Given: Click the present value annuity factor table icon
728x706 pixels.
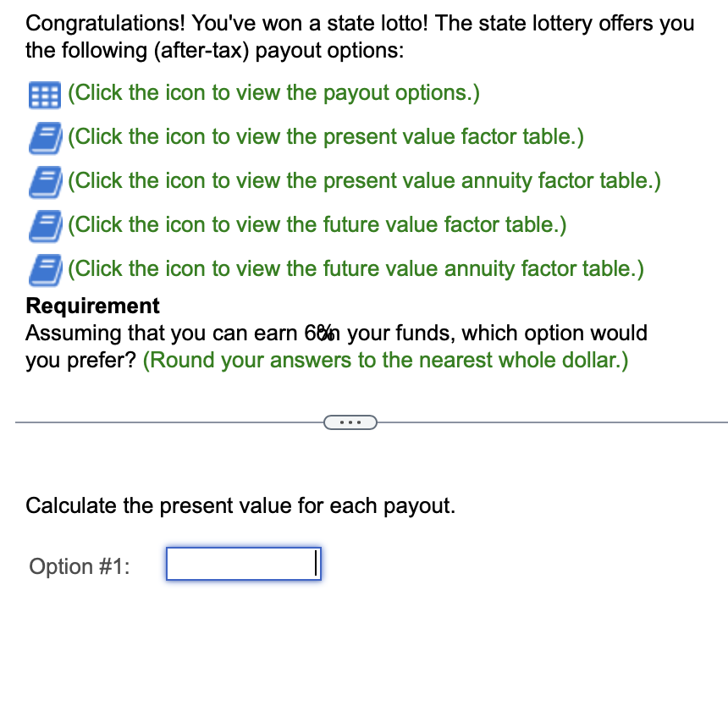Looking at the screenshot, I should (x=45, y=181).
